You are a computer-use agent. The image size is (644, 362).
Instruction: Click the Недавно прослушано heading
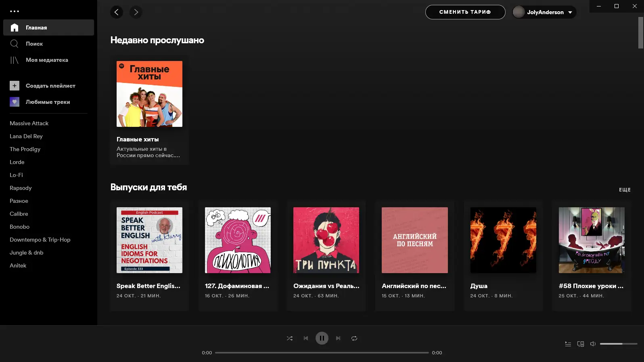[157, 40]
